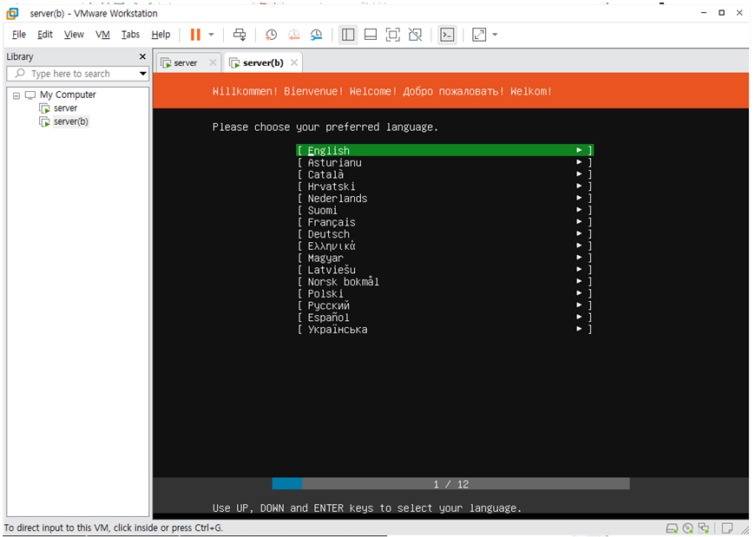The width and height of the screenshot is (756, 537).
Task: Toggle the library sidebar view icon
Action: click(x=348, y=34)
